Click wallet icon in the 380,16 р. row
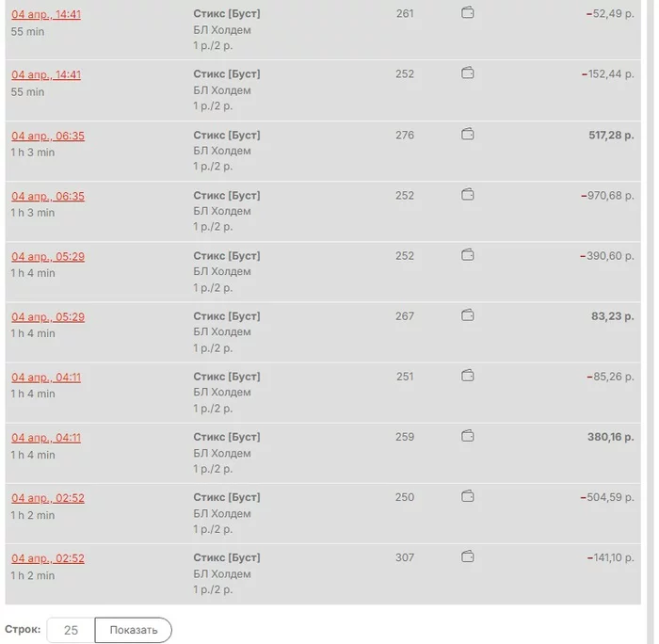The height and width of the screenshot is (644, 659). [468, 436]
